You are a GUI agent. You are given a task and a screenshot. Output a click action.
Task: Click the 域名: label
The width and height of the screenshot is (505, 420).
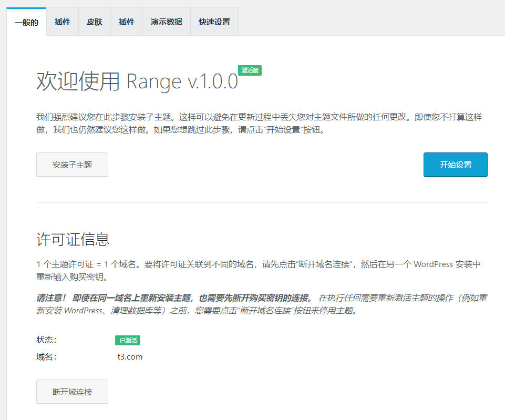tap(46, 357)
